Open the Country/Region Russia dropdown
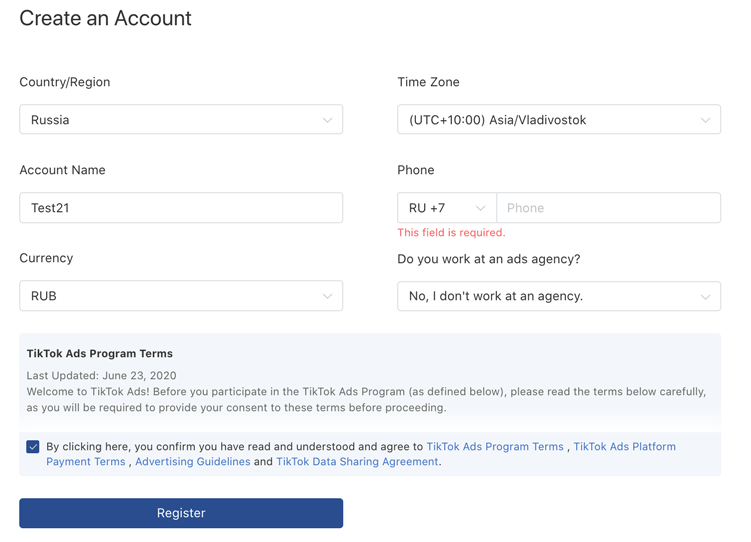Image resolution: width=751 pixels, height=542 pixels. (x=170, y=120)
